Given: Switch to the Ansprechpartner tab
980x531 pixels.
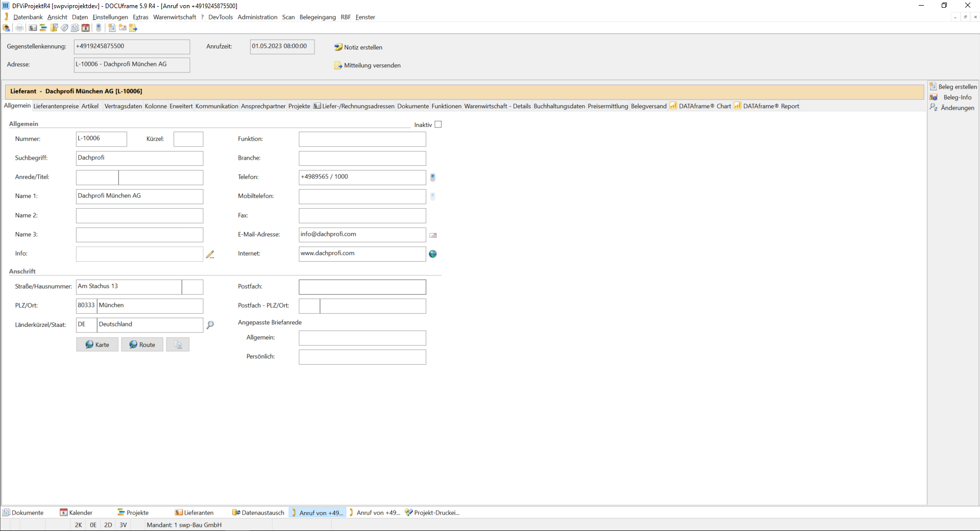Looking at the screenshot, I should (263, 106).
